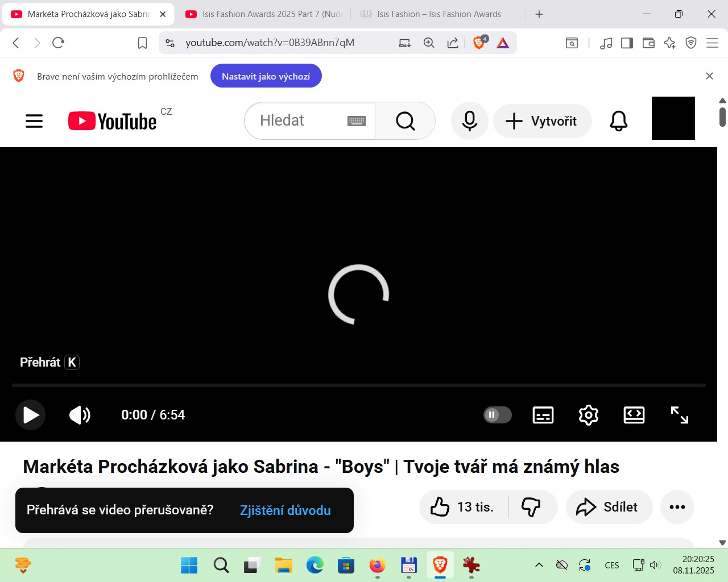Start voice search with microphone
728x582 pixels.
[x=469, y=121]
